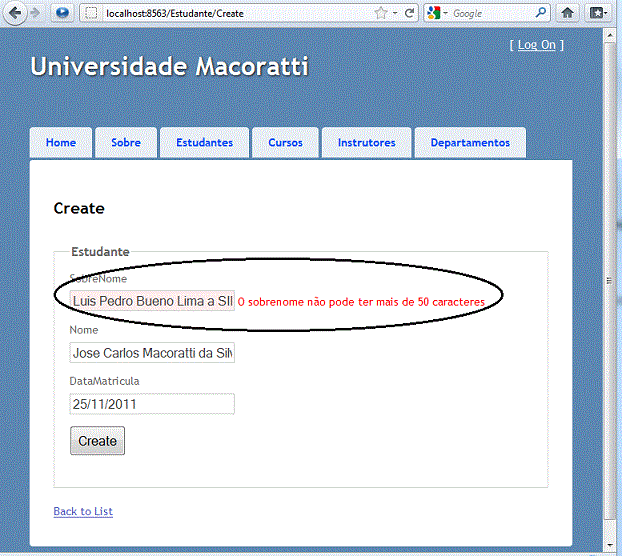622x556 pixels.
Task: Open the Home tab
Action: tap(61, 143)
